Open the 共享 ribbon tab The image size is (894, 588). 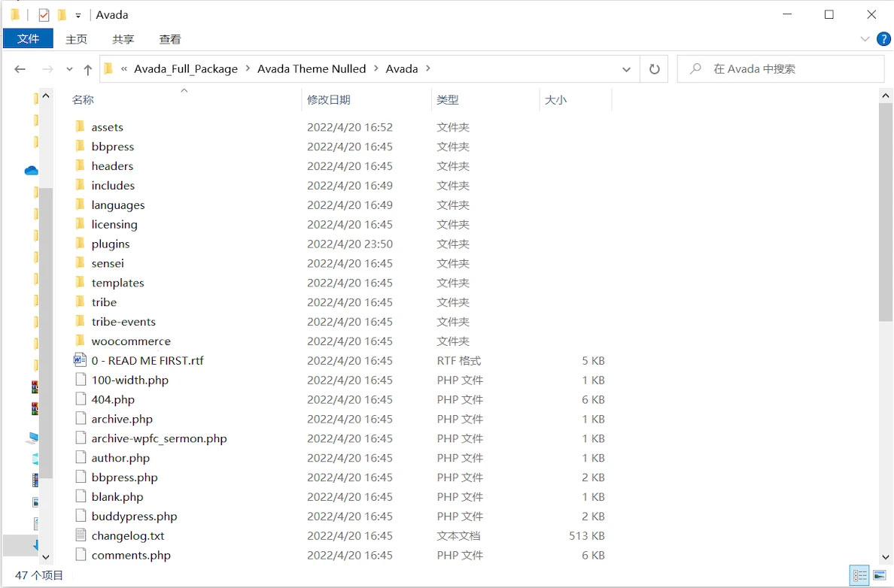[123, 39]
